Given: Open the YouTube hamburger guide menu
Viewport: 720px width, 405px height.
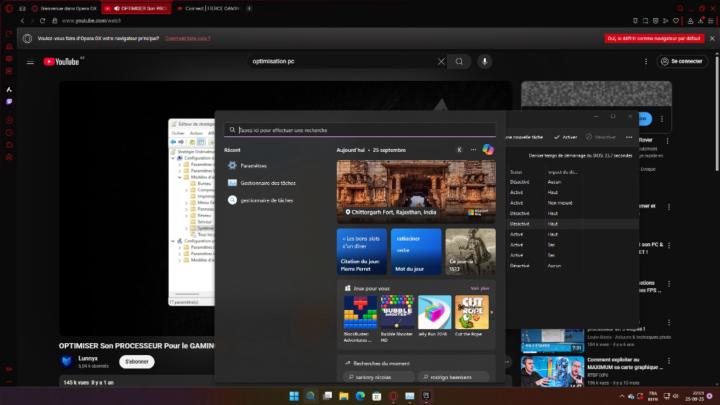Looking at the screenshot, I should pyautogui.click(x=30, y=62).
